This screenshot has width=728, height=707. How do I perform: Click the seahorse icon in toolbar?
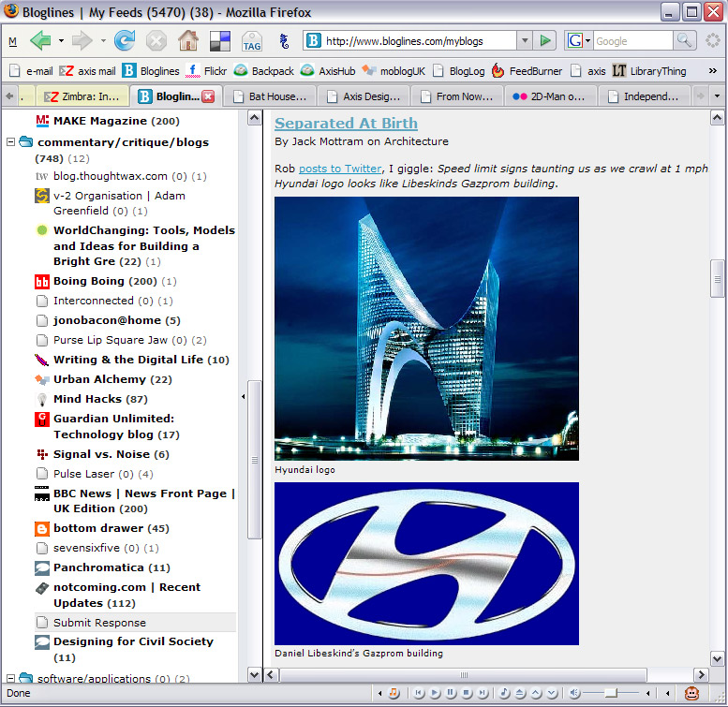pos(284,41)
